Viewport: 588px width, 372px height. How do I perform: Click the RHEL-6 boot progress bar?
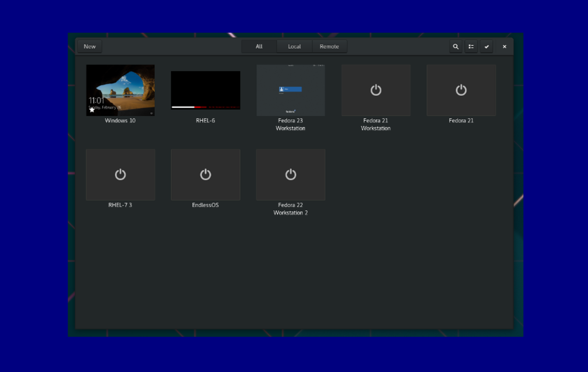205,107
